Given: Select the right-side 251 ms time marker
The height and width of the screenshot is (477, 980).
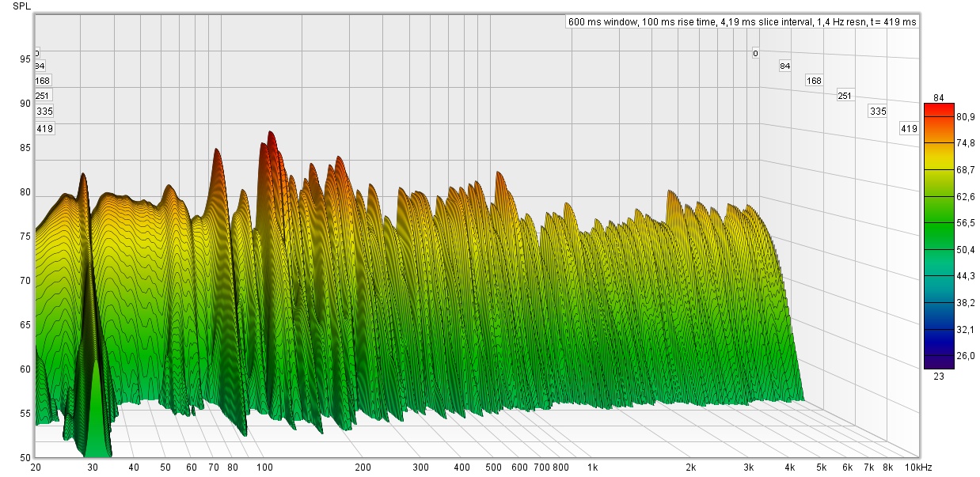Looking at the screenshot, I should (x=845, y=96).
